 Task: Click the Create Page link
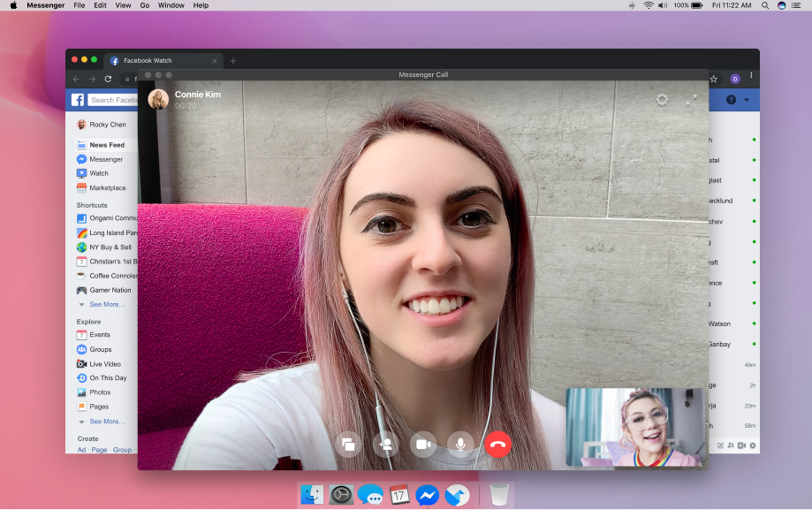[x=99, y=450]
